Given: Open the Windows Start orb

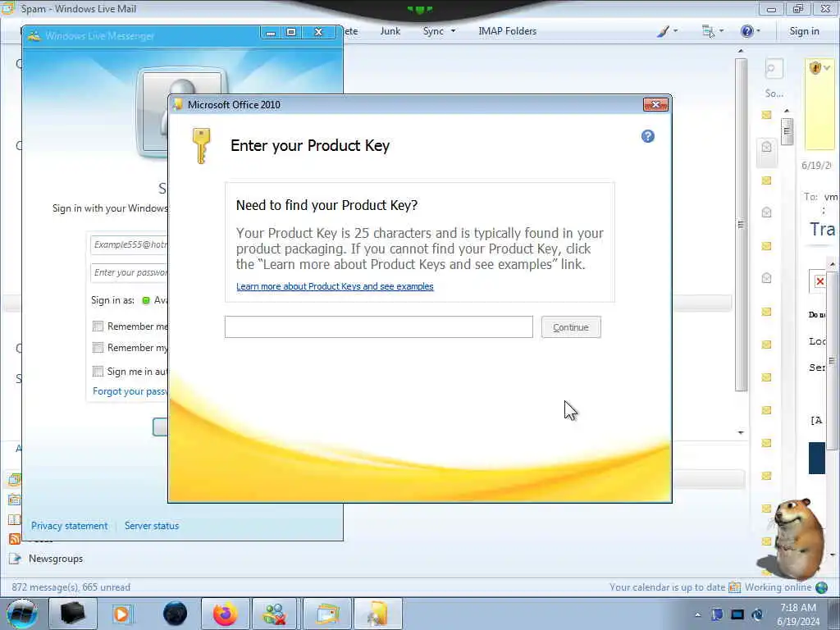Looking at the screenshot, I should (21, 614).
